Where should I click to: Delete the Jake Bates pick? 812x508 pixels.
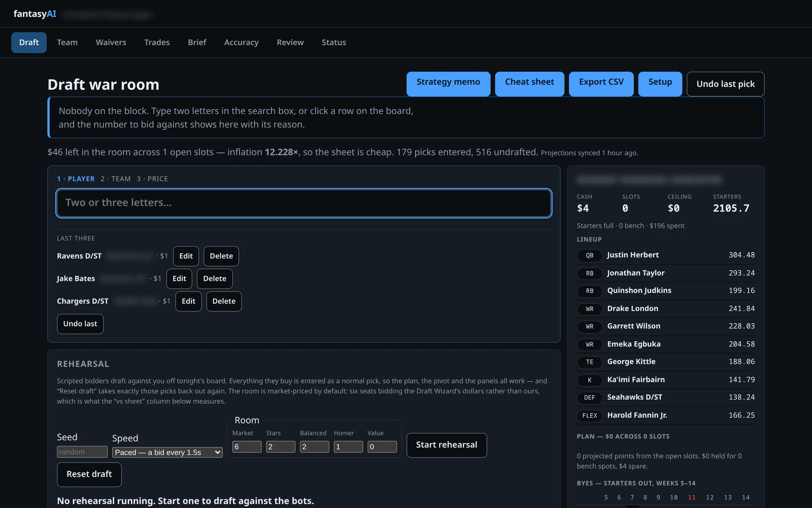[215, 279]
